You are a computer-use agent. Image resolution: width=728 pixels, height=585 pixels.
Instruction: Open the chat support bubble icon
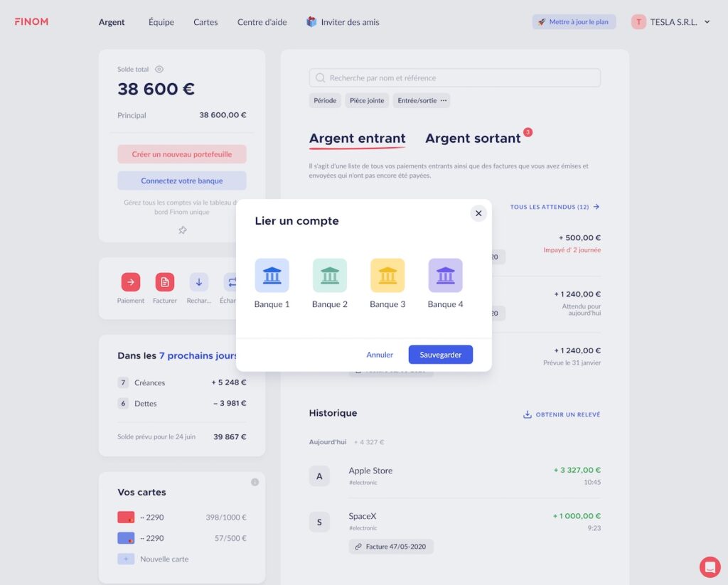coord(710,567)
